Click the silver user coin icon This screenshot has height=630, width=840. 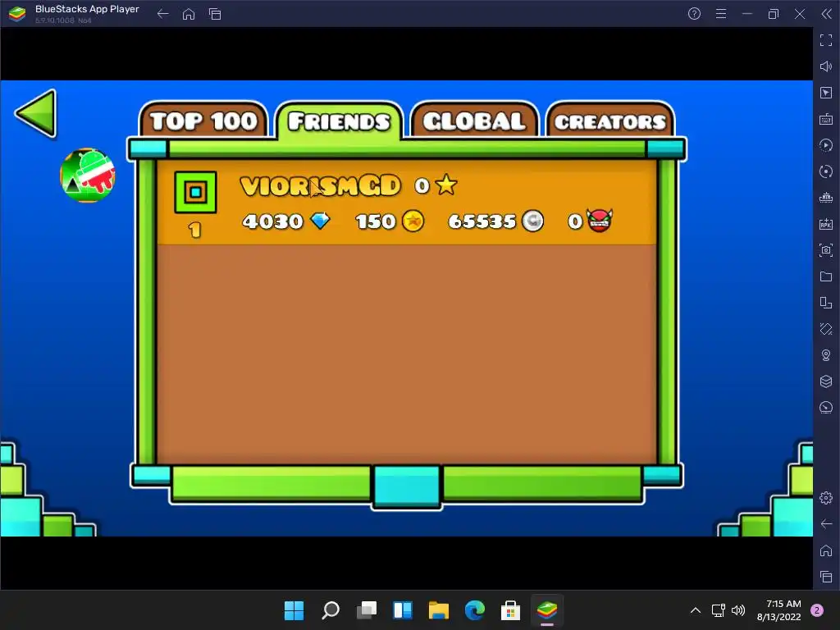(532, 221)
